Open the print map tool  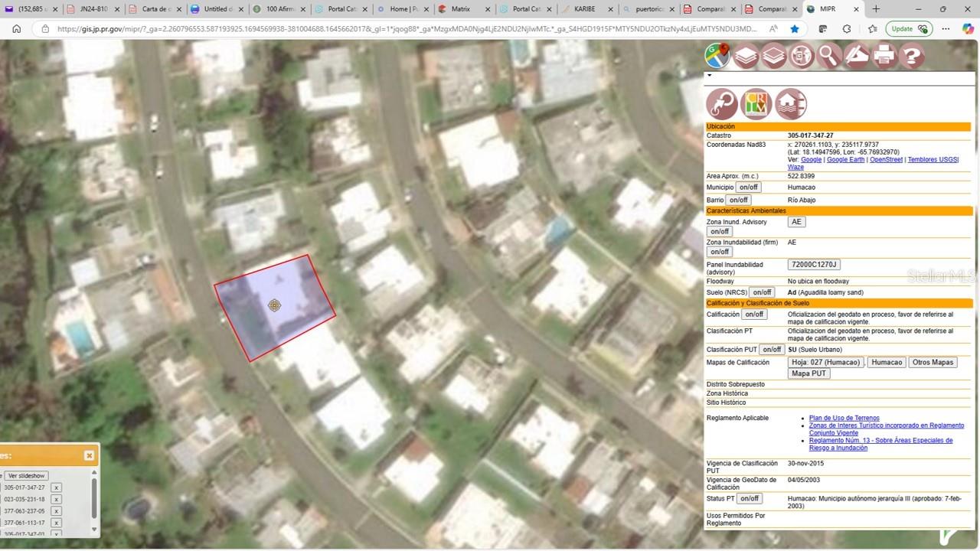click(x=884, y=56)
